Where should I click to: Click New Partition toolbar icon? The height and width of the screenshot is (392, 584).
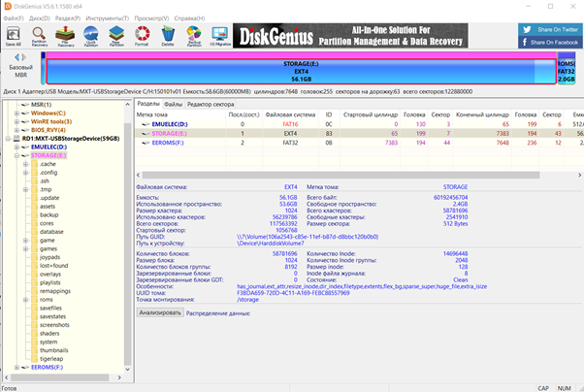point(116,36)
